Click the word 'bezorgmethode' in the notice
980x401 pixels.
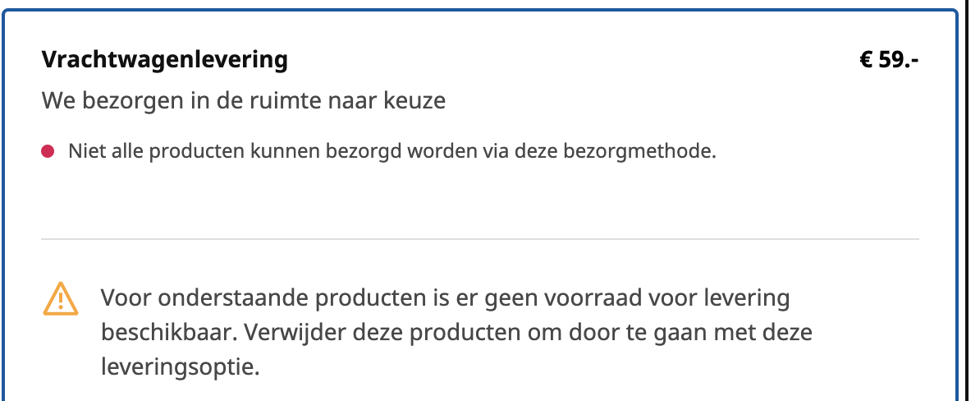click(x=639, y=151)
